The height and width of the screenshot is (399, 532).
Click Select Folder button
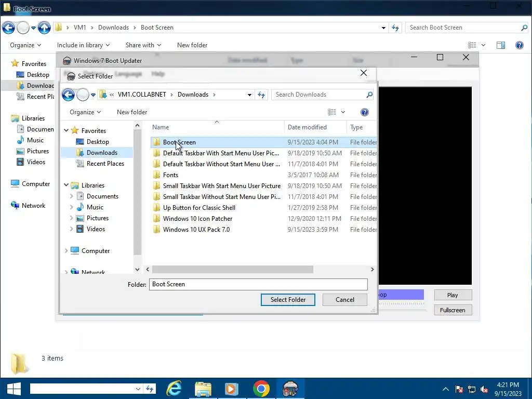pos(288,300)
